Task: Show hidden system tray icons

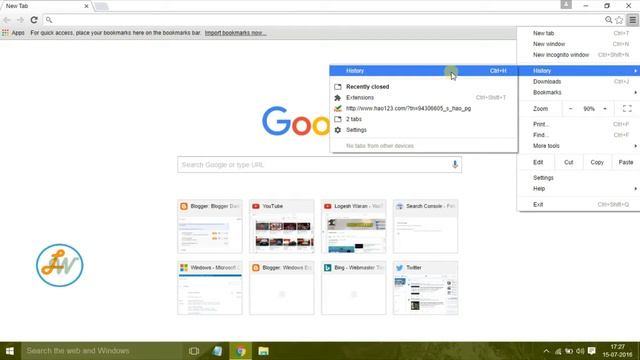Action: tap(546, 351)
